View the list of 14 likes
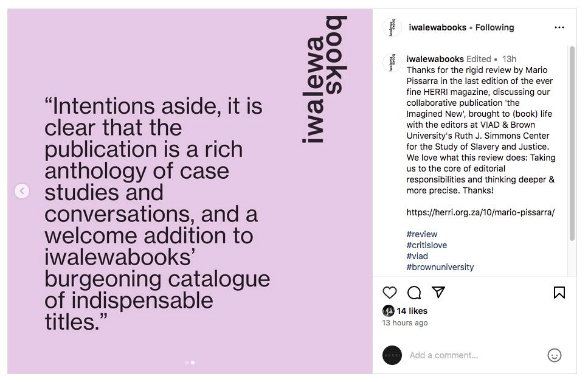 coord(412,311)
